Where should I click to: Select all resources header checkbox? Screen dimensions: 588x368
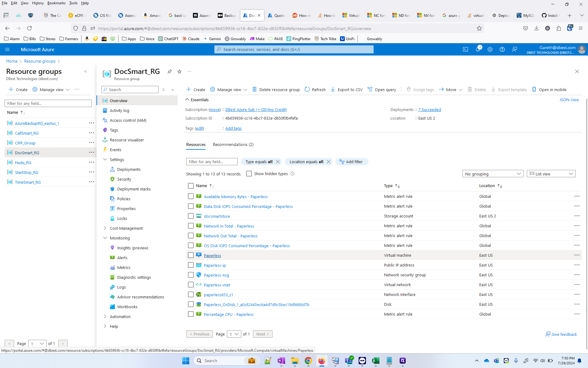click(191, 186)
